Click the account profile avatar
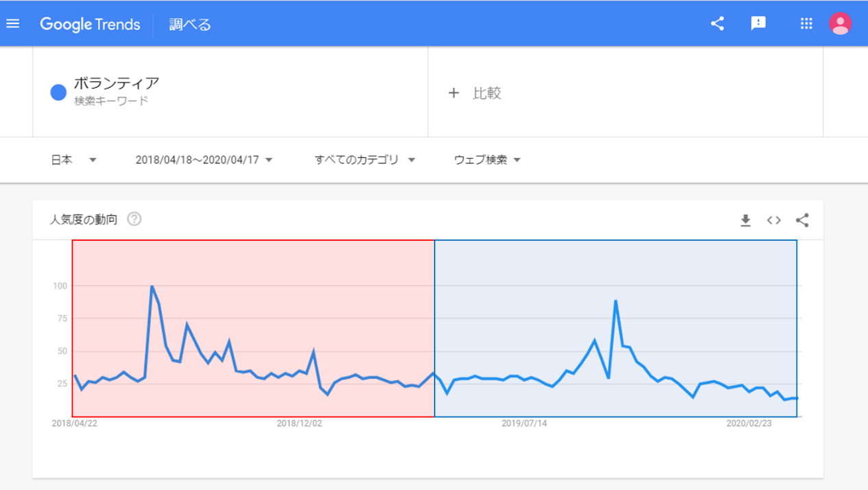Image resolution: width=868 pixels, height=490 pixels. 840,24
